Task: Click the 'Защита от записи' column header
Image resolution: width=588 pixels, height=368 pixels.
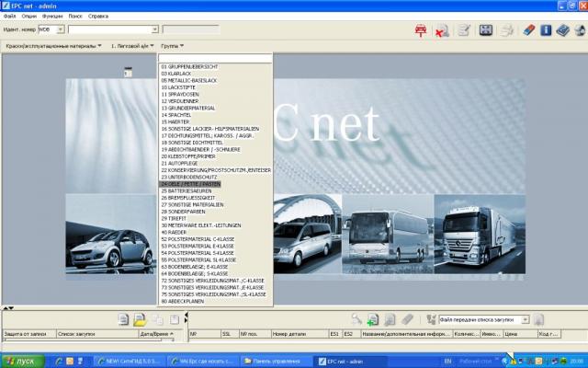Action: click(x=29, y=333)
